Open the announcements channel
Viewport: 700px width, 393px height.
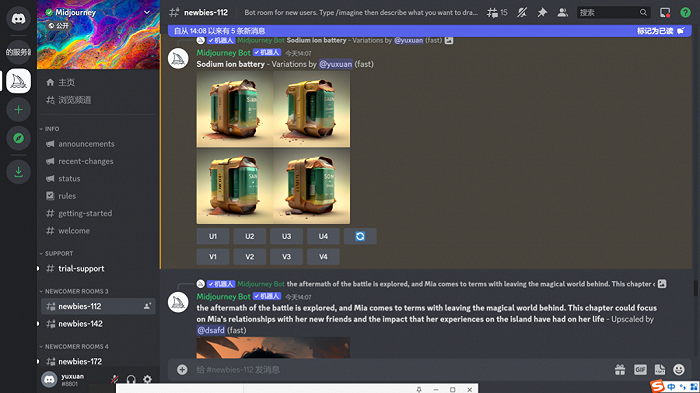click(98, 144)
